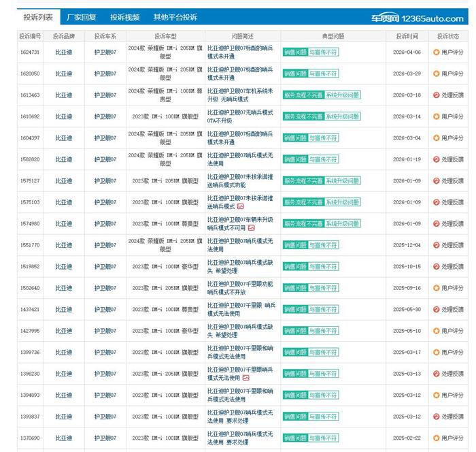
Task: Click image icon in complaint 1575103 description
Action: point(240,206)
